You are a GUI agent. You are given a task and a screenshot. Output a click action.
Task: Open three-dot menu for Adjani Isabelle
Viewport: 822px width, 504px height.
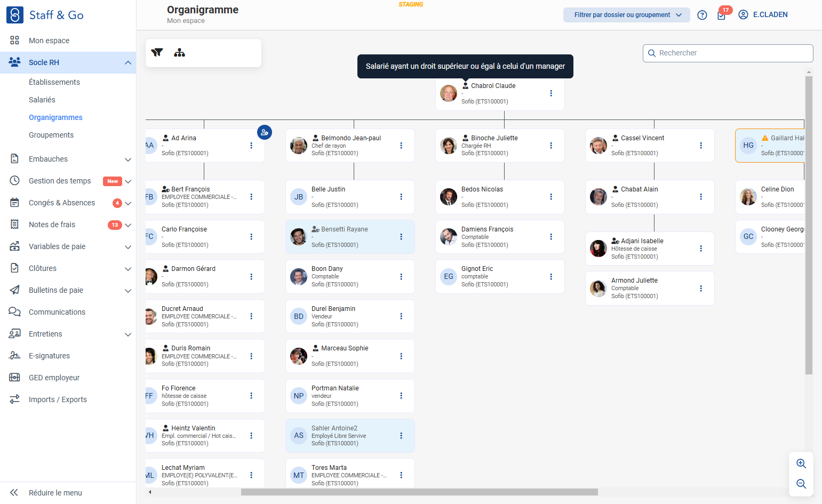[x=701, y=249]
